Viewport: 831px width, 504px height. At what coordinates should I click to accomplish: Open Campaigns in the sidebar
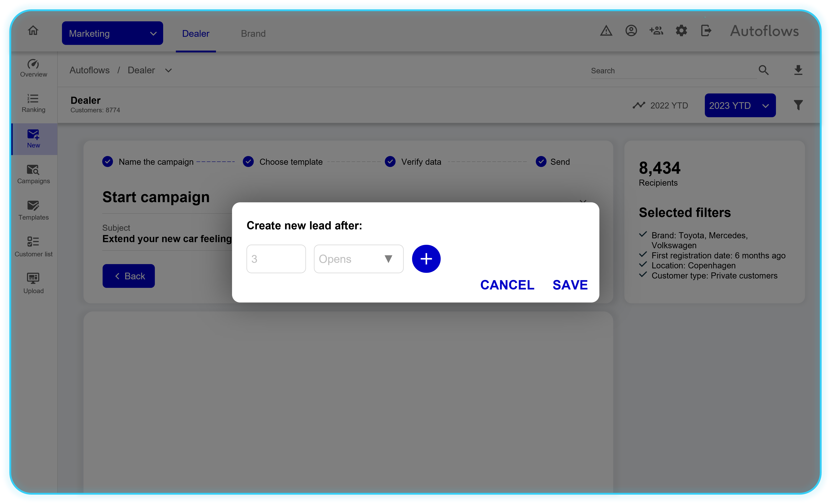pyautogui.click(x=33, y=175)
